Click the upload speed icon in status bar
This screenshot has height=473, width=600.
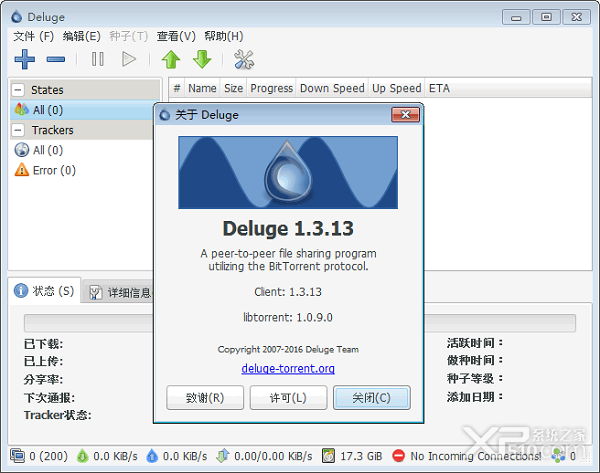click(152, 456)
